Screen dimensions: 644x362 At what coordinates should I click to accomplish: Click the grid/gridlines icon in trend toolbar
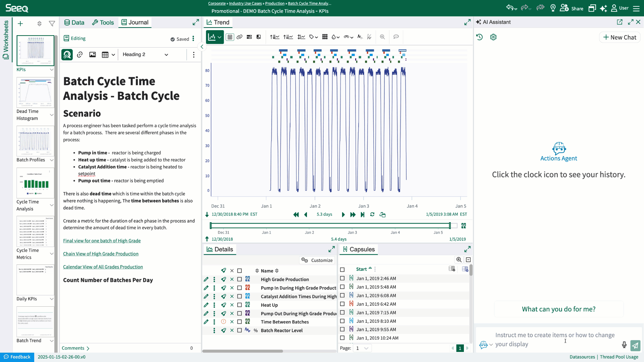point(325,37)
